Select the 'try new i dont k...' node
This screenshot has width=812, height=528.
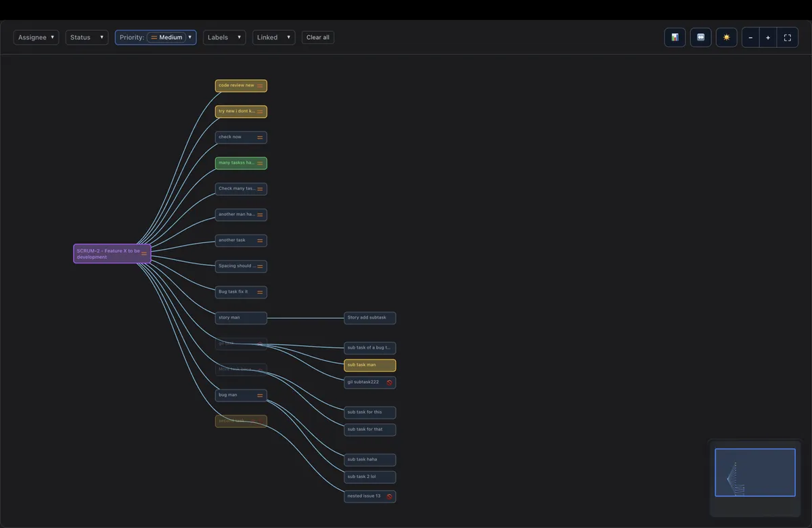pos(241,112)
